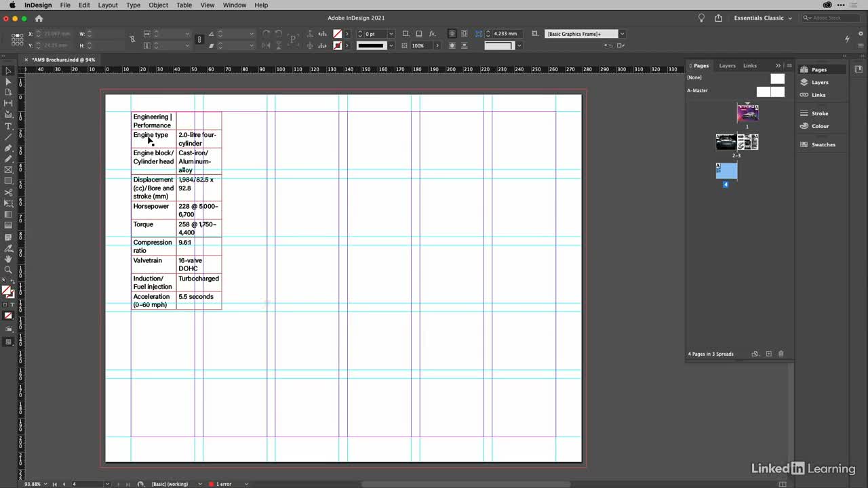Toggle constrain proportions for width and height
The image size is (868, 488).
pyautogui.click(x=132, y=39)
